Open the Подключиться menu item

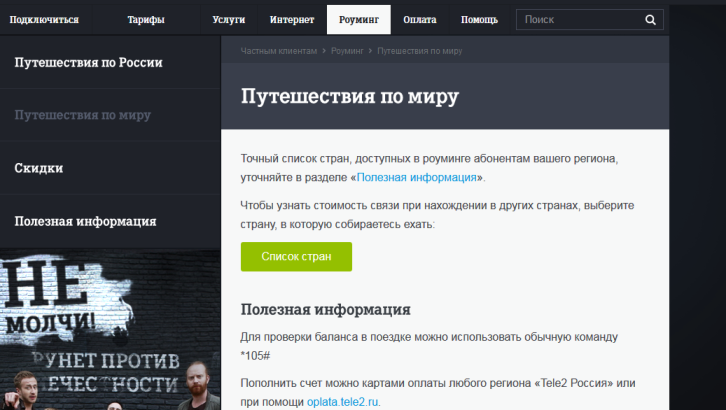[42, 19]
